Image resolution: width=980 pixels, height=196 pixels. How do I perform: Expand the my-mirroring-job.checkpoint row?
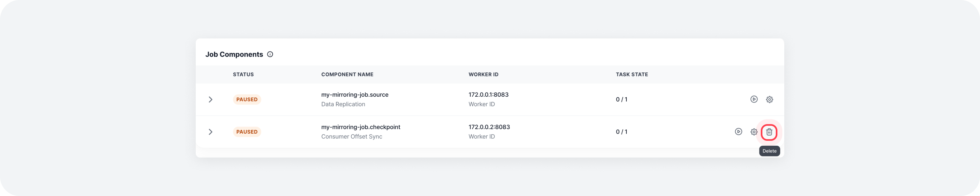coord(210,132)
